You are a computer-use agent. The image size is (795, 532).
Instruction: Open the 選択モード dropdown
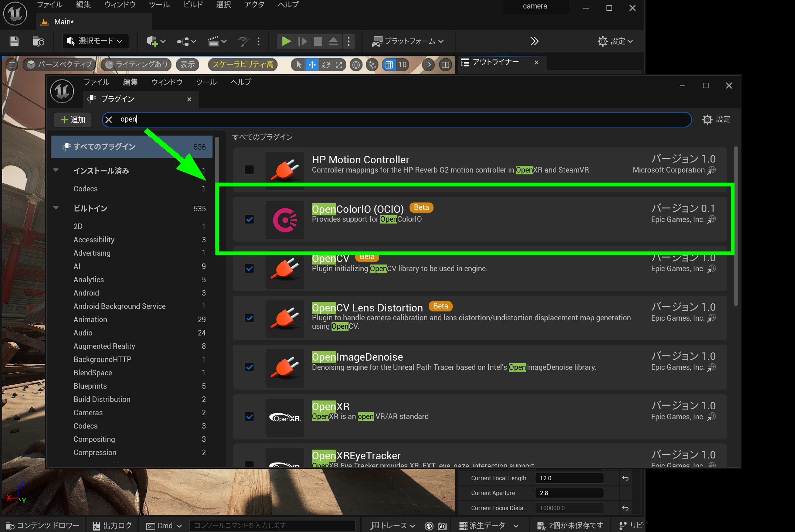click(x=95, y=41)
